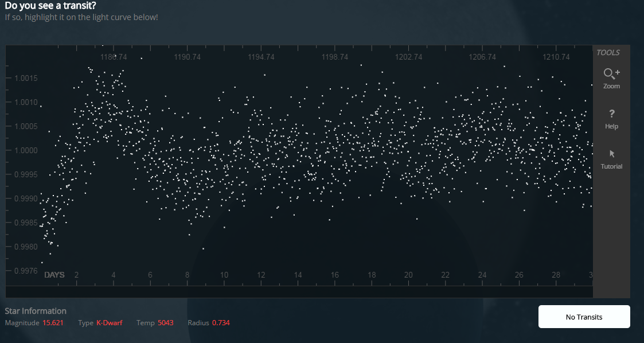Viewport: 644px width, 343px height.
Task: Click the TOOLS panel header
Action: [x=608, y=53]
